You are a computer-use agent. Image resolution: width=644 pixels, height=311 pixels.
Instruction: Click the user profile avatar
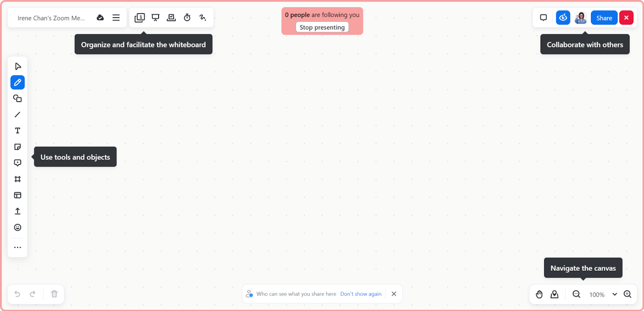(580, 18)
